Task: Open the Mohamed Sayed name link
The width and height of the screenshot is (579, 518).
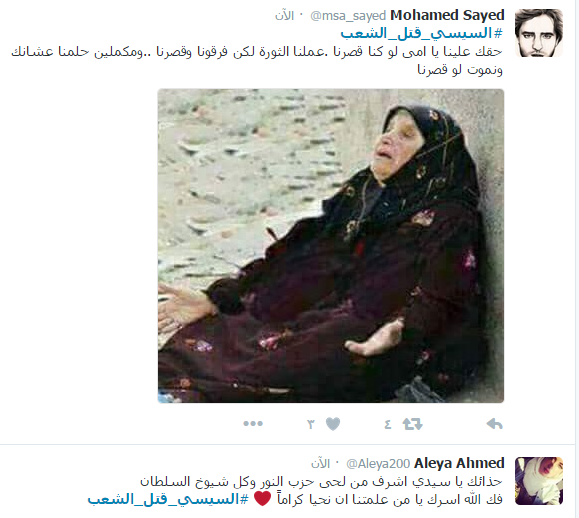Action: [447, 15]
